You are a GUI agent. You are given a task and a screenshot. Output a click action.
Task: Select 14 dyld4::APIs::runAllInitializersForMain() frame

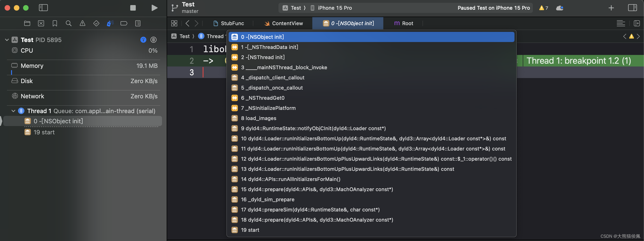click(371, 179)
